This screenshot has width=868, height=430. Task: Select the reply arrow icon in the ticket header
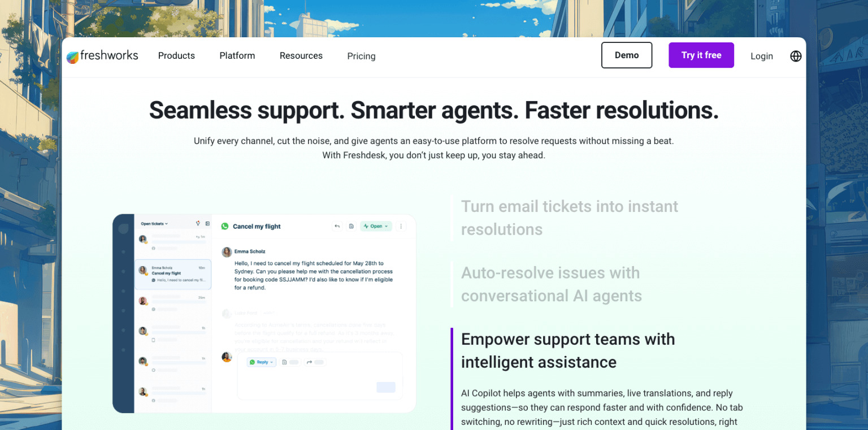point(337,225)
